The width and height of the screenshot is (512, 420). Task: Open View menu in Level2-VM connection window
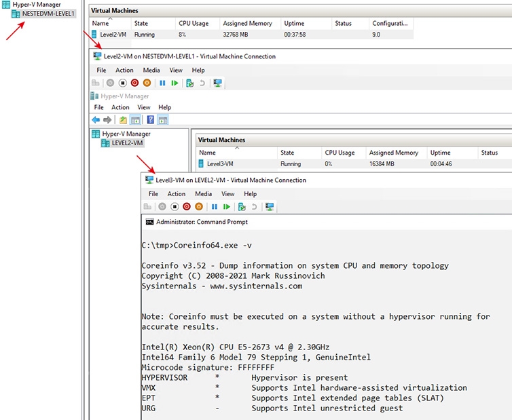[x=176, y=70]
